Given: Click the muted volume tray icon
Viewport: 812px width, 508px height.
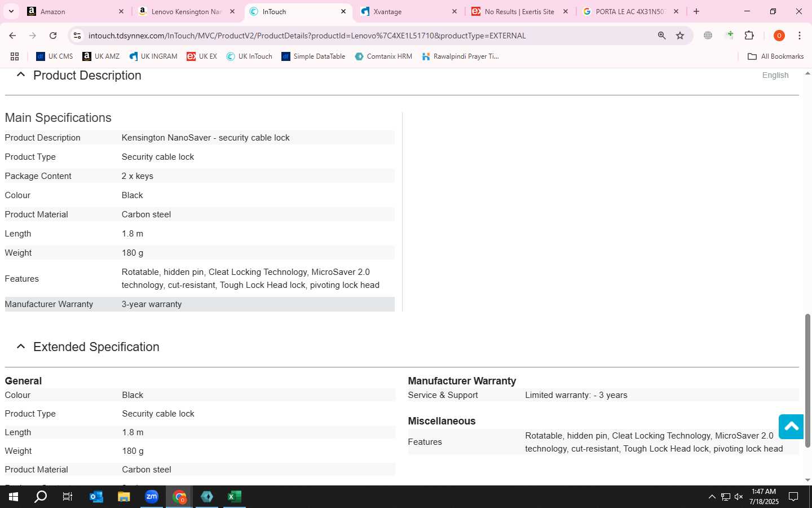Looking at the screenshot, I should pos(739,497).
